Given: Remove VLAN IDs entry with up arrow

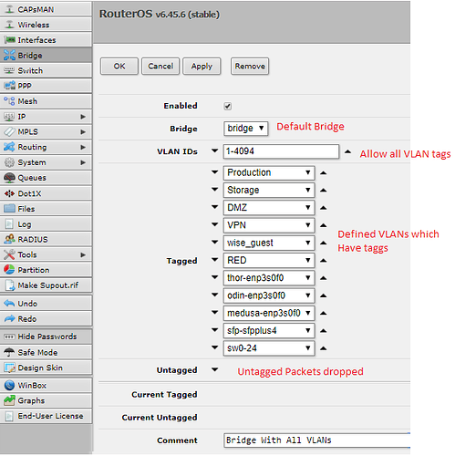Looking at the screenshot, I should (347, 151).
